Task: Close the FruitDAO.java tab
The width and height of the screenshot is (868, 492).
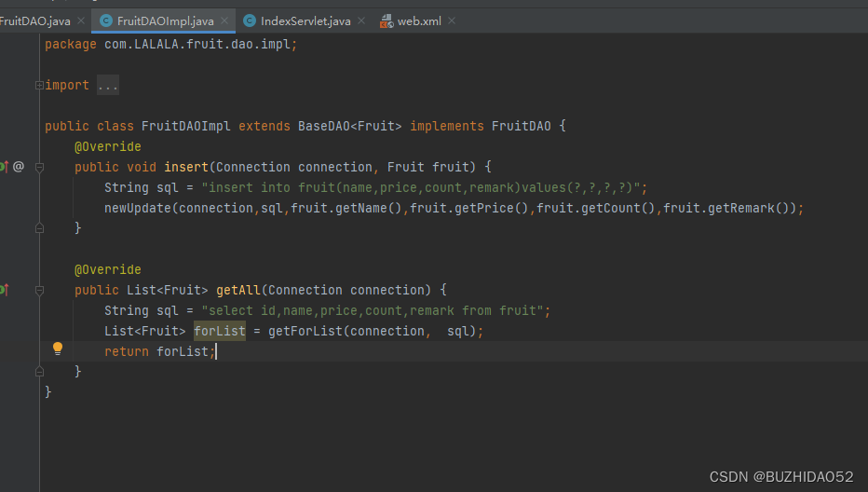Action: click(81, 20)
